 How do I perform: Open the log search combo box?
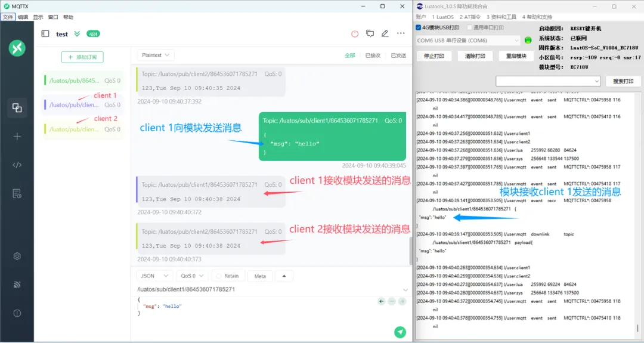pos(549,81)
